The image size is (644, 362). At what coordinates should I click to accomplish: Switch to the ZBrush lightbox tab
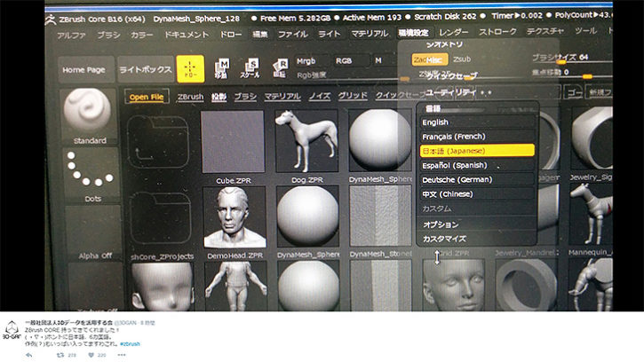190,97
